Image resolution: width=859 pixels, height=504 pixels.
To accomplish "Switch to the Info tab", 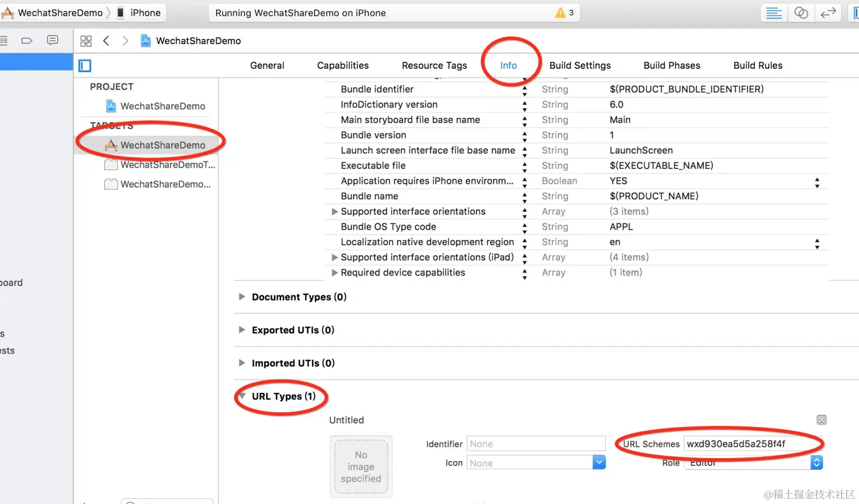I will pos(509,65).
